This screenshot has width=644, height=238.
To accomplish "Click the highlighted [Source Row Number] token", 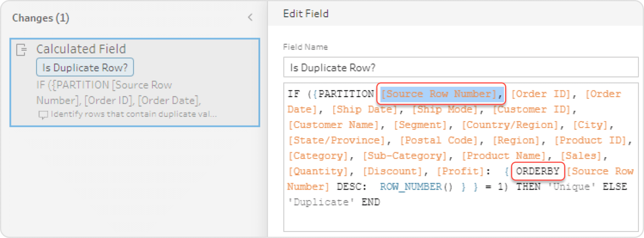I will [439, 94].
